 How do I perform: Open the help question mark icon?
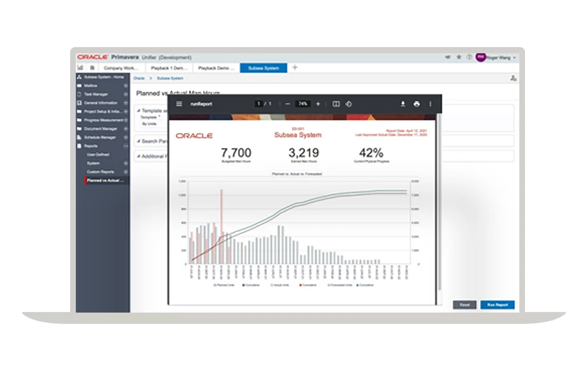tap(469, 57)
